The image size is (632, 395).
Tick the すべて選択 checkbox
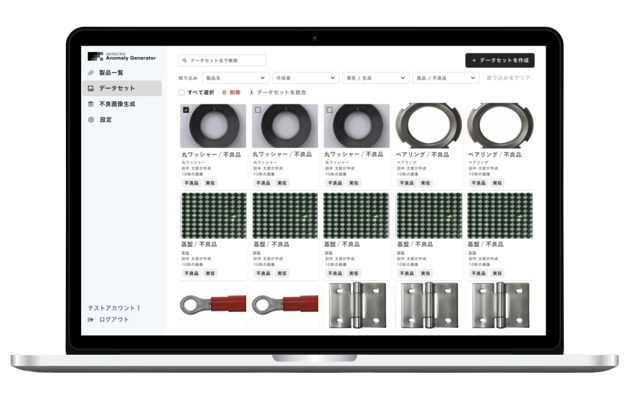(x=182, y=93)
